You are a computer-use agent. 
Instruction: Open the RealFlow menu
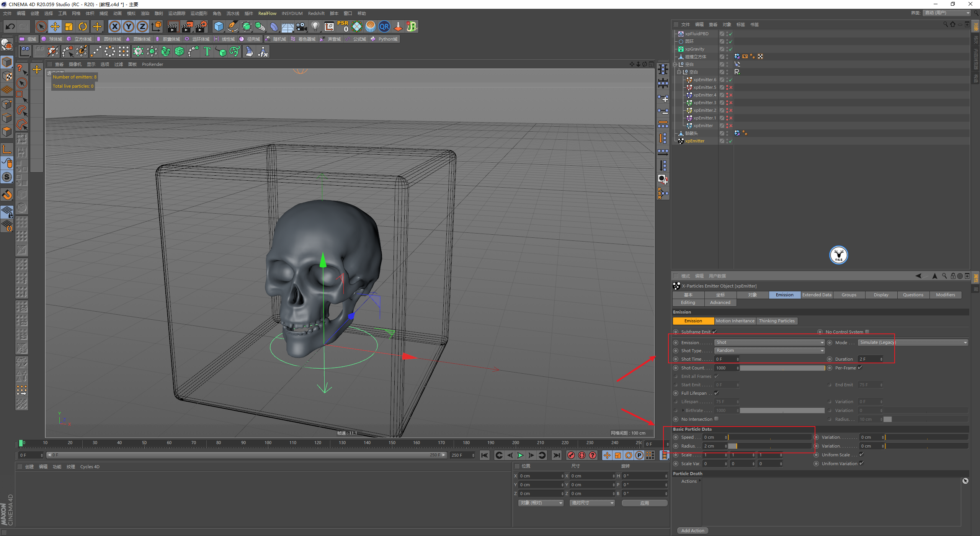(267, 13)
